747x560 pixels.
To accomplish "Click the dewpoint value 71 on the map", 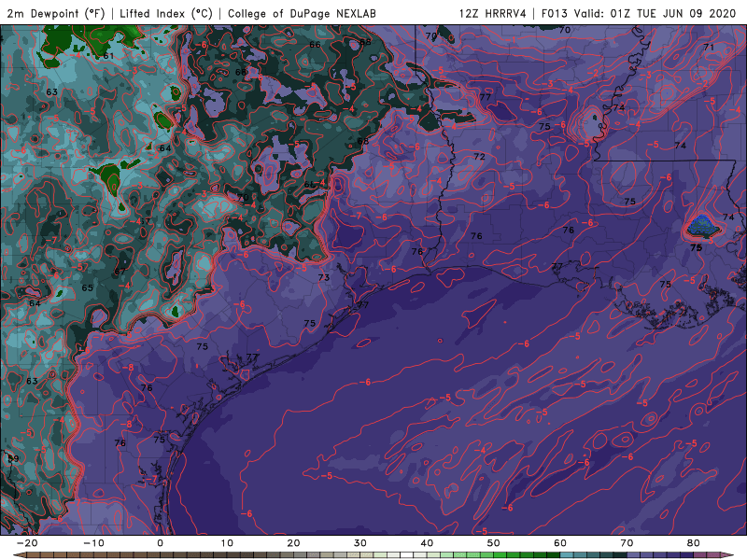I will pos(709,48).
